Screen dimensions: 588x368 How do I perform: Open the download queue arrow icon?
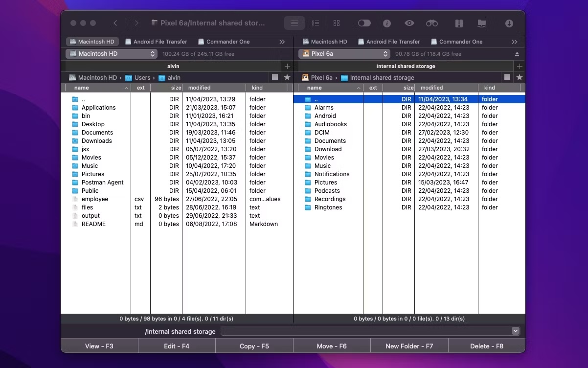click(509, 23)
